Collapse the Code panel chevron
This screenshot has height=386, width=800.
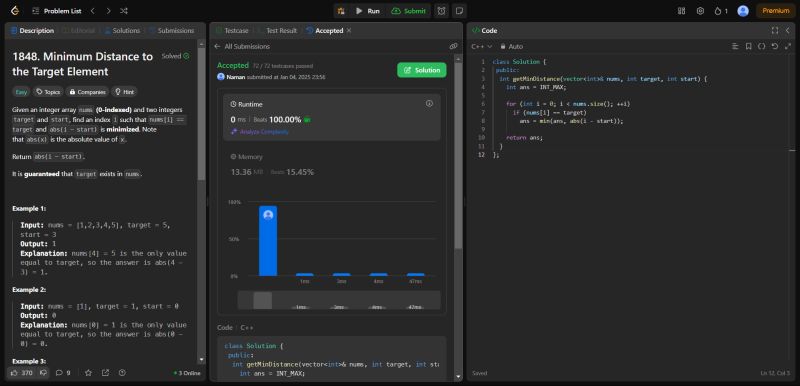pyautogui.click(x=788, y=31)
